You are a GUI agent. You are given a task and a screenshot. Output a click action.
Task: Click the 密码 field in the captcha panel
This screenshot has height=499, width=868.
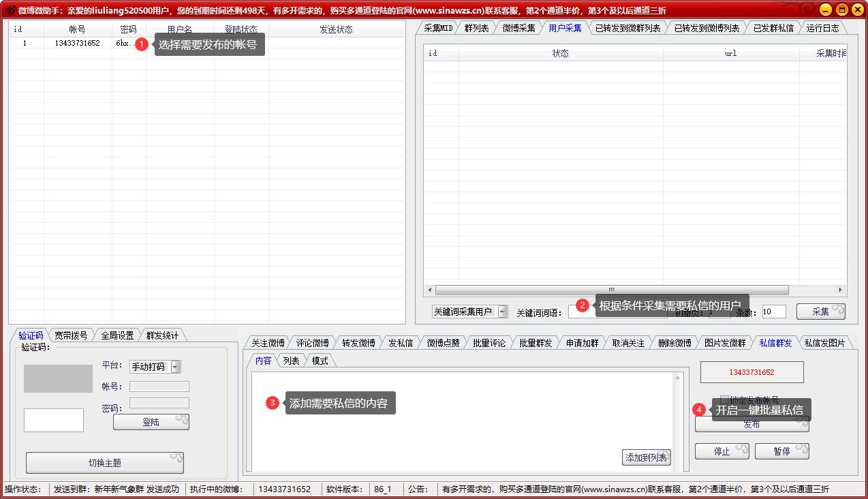pos(159,403)
